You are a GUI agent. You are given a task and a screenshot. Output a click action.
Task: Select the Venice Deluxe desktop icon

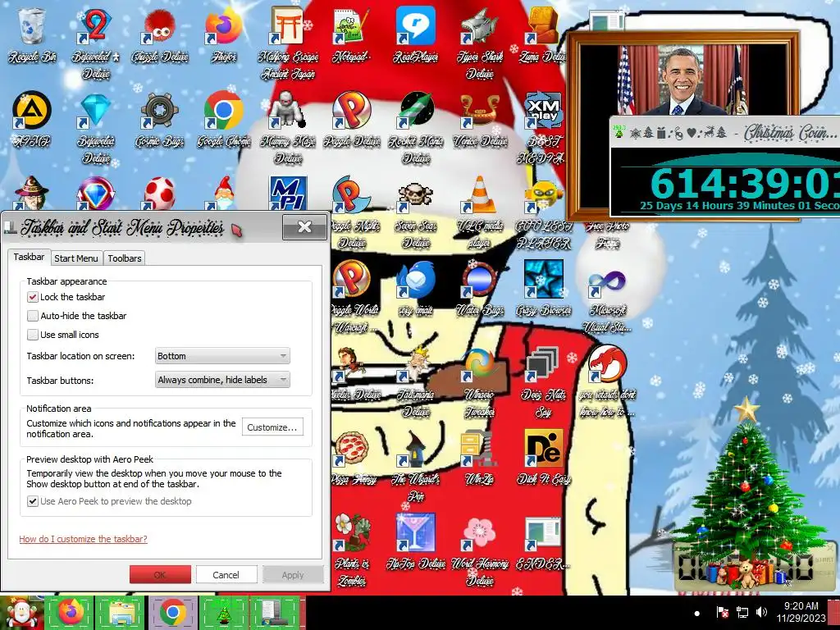(479, 120)
